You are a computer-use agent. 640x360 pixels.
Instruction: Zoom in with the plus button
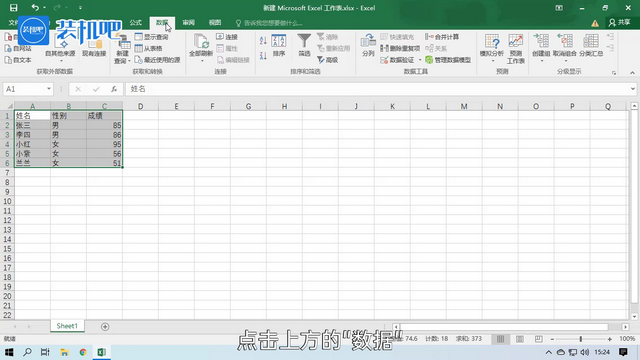pos(609,339)
